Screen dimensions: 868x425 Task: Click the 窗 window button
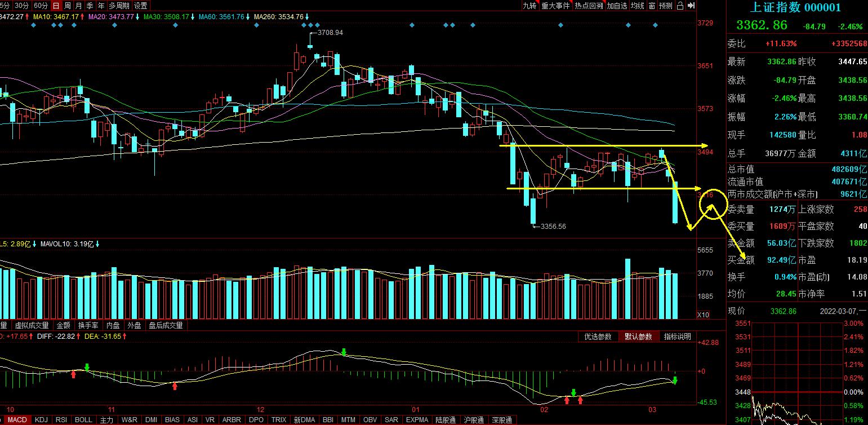point(652,6)
